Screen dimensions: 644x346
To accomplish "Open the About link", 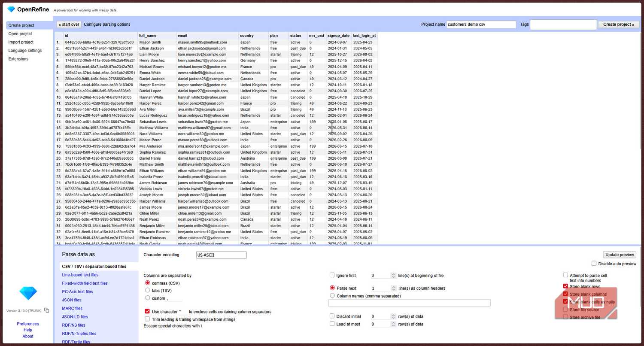I will coord(28,336).
